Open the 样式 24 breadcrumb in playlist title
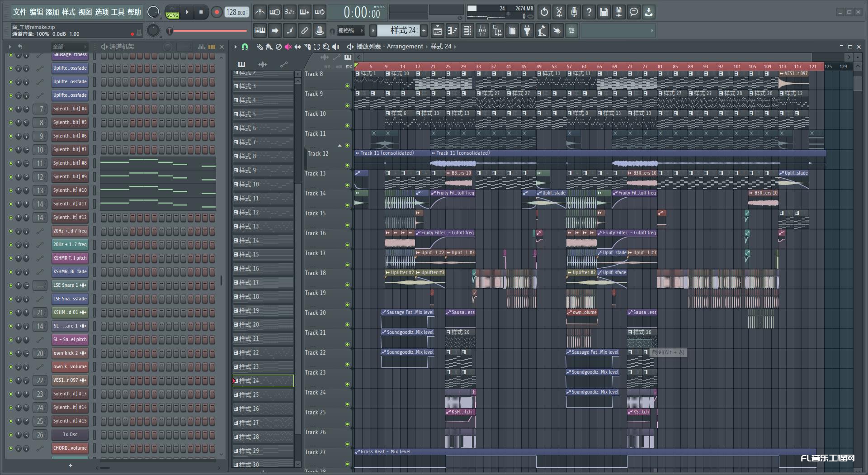The width and height of the screenshot is (868, 475). [441, 47]
